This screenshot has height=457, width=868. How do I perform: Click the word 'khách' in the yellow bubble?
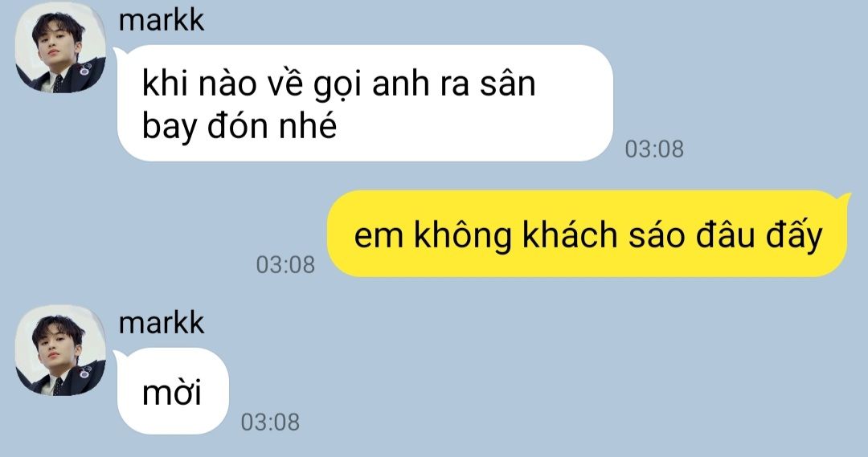570,235
